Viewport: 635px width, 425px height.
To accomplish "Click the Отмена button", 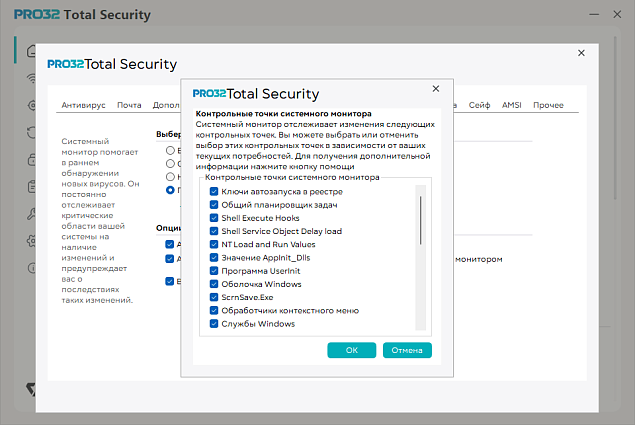I will click(407, 350).
